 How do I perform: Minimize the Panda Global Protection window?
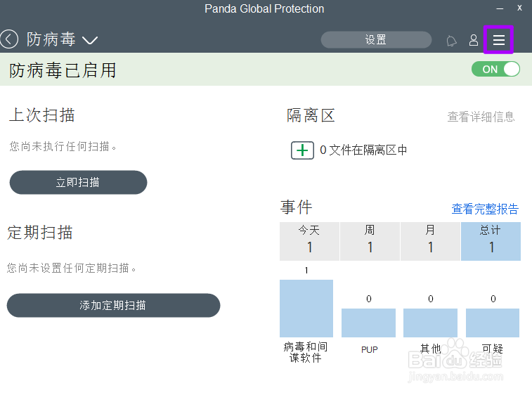click(500, 9)
